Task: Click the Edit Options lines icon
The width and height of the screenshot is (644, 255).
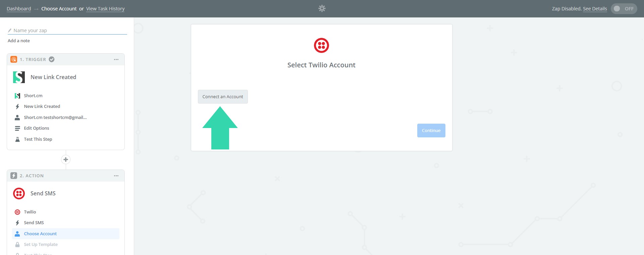Action: click(x=17, y=128)
